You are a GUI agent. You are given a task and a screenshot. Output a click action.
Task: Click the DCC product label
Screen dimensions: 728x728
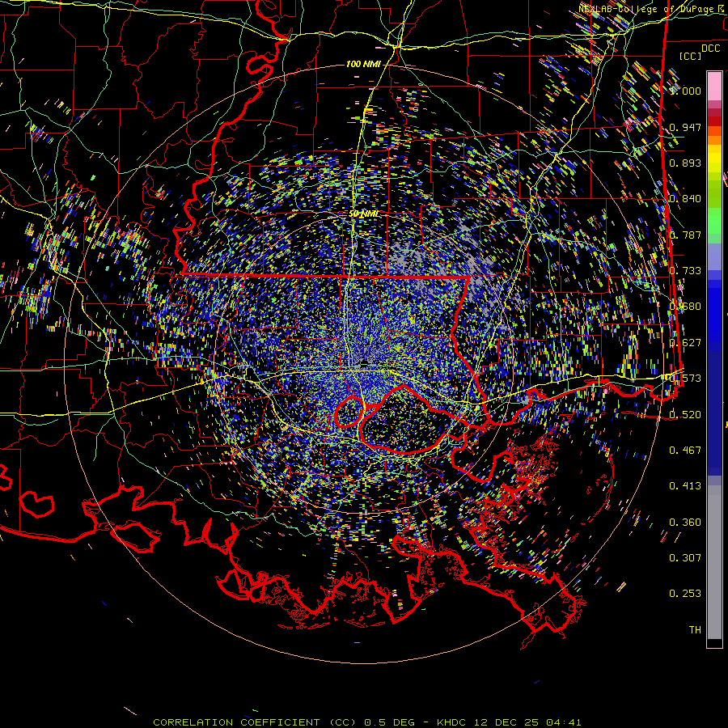coord(710,49)
